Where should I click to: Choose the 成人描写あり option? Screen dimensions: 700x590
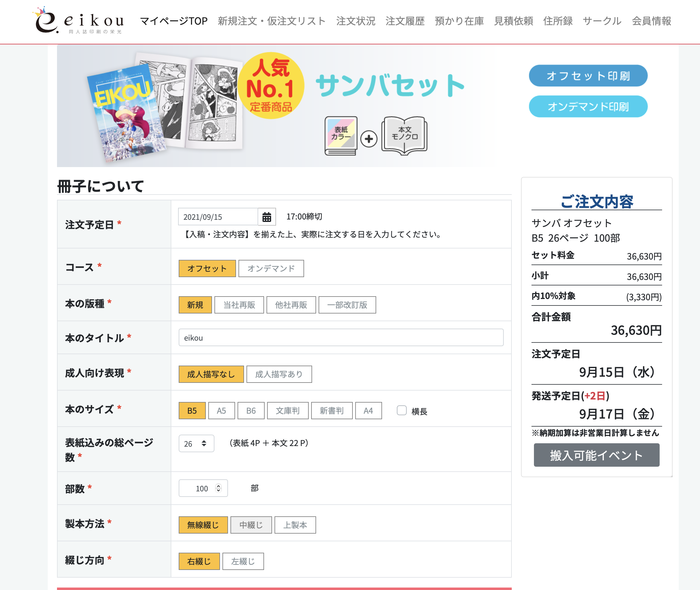point(279,374)
